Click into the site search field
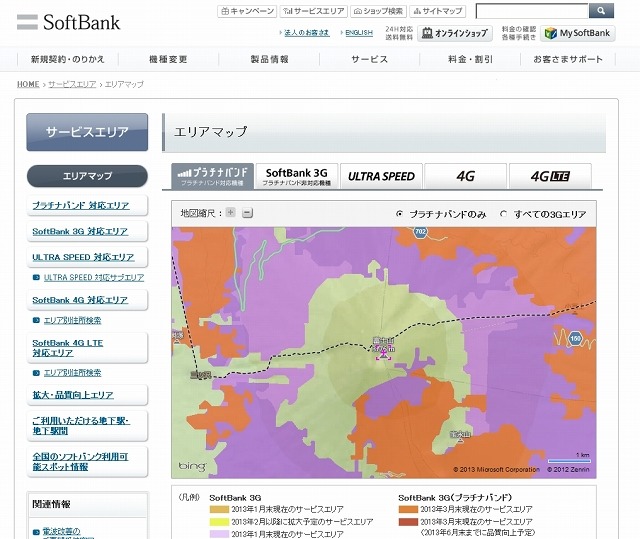The height and width of the screenshot is (539, 640). (532, 11)
